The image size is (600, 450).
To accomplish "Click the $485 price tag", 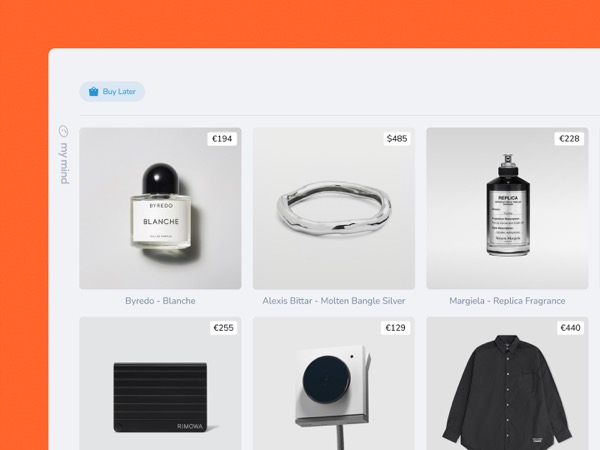I will (397, 139).
